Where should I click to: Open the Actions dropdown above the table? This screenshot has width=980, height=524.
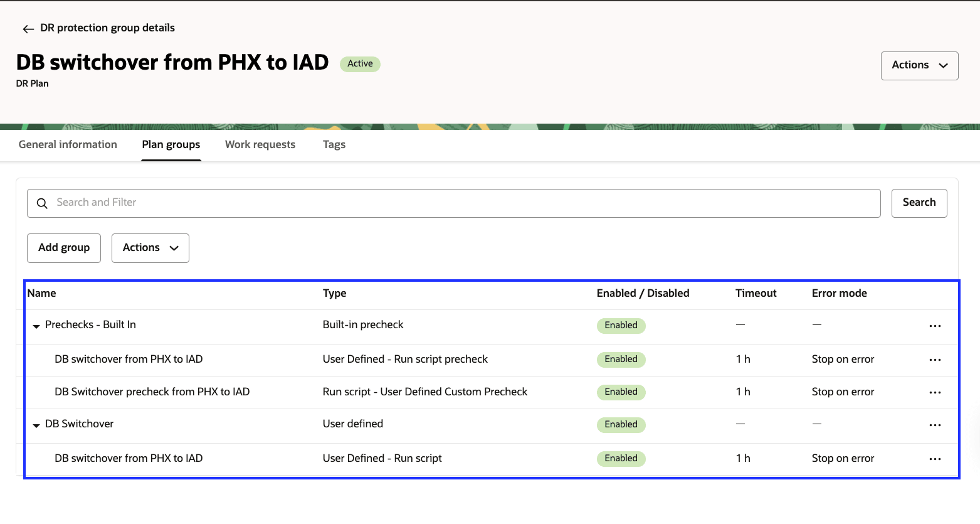click(x=150, y=248)
